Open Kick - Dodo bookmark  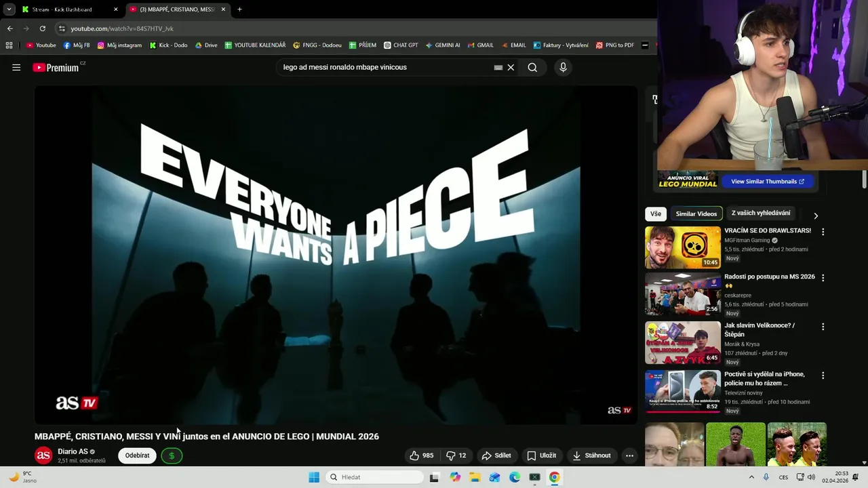click(168, 45)
